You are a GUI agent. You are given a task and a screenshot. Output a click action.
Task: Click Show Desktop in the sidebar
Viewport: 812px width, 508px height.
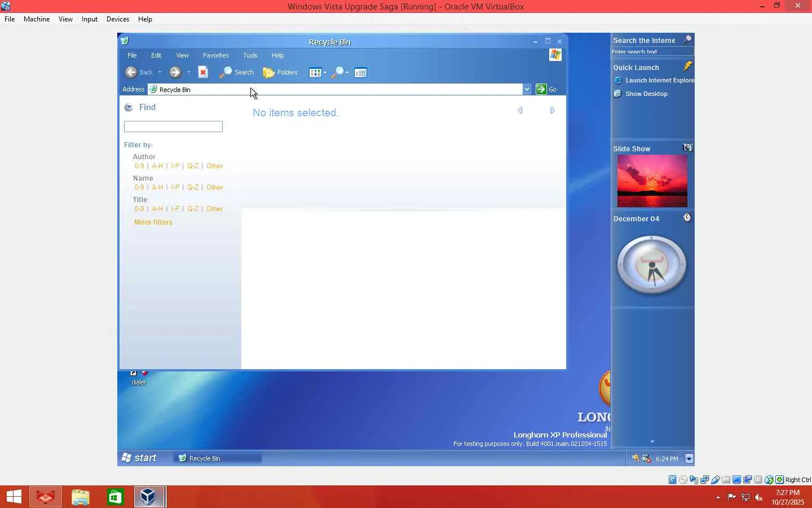click(641, 94)
